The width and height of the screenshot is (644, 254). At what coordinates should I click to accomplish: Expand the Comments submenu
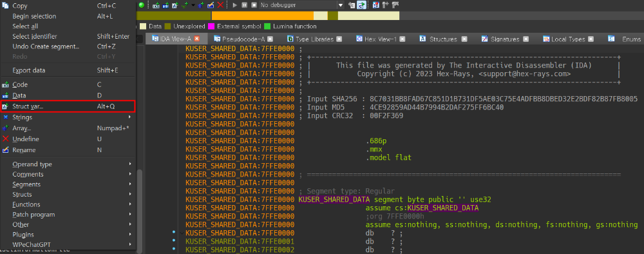point(68,174)
